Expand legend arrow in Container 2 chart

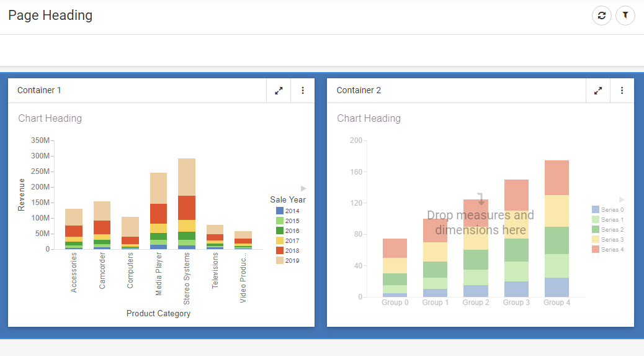pos(622,199)
